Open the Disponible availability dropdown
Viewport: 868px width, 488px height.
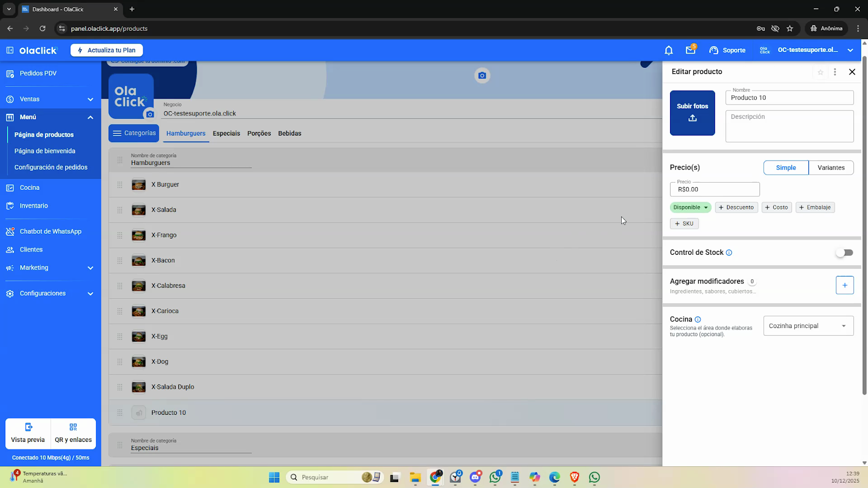pos(690,207)
